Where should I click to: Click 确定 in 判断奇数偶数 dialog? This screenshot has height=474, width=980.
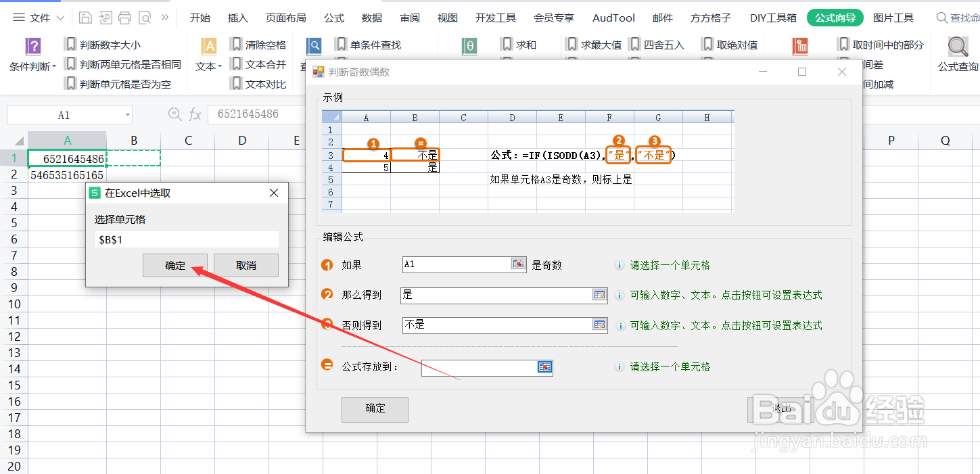pos(375,408)
